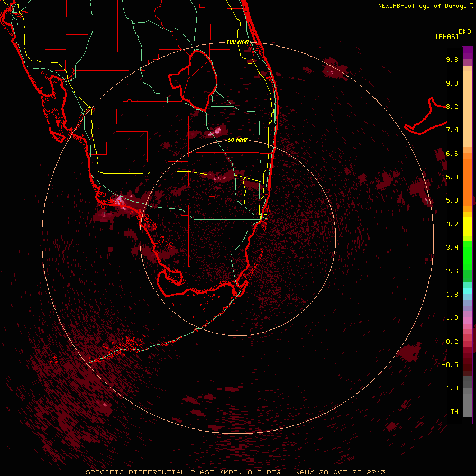Select the -1.3 scale label
Screen dimensions: 476x476
[x=450, y=388]
